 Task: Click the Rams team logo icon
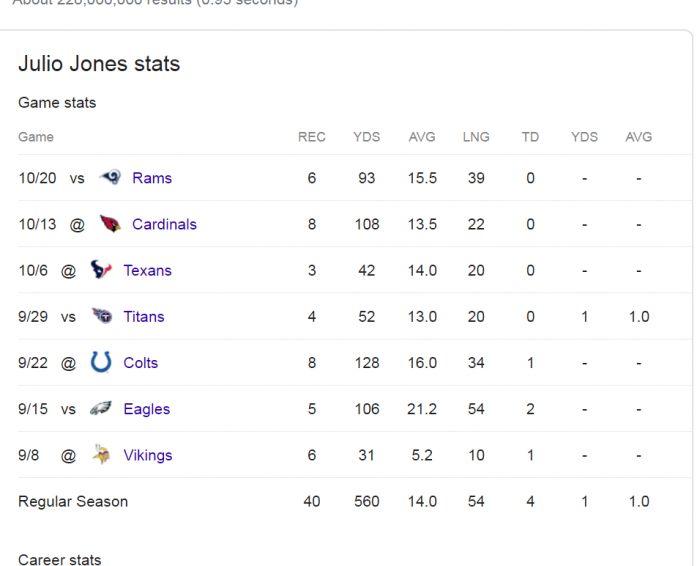point(110,178)
